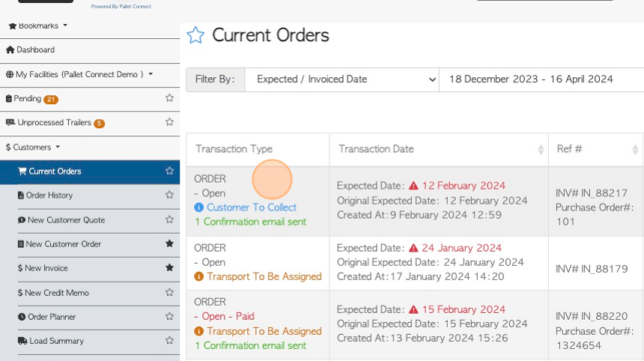Click the star beside Load Summary
644x361 pixels.
[x=169, y=340]
